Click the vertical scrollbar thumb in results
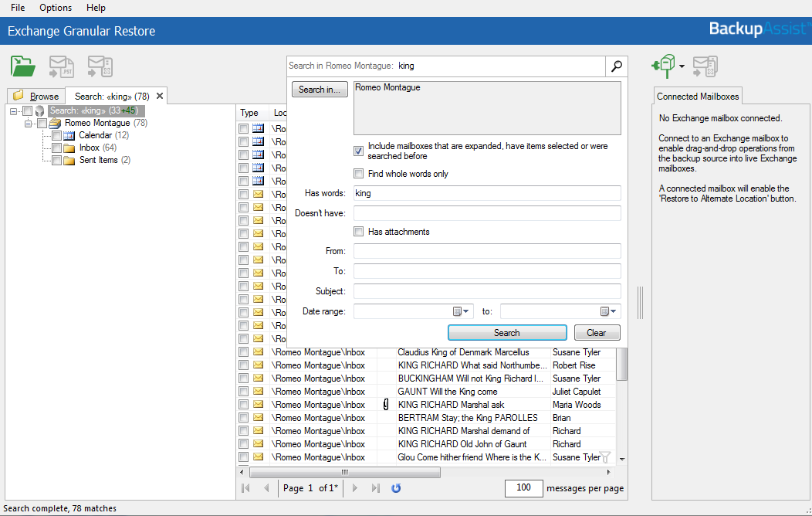 point(622,364)
